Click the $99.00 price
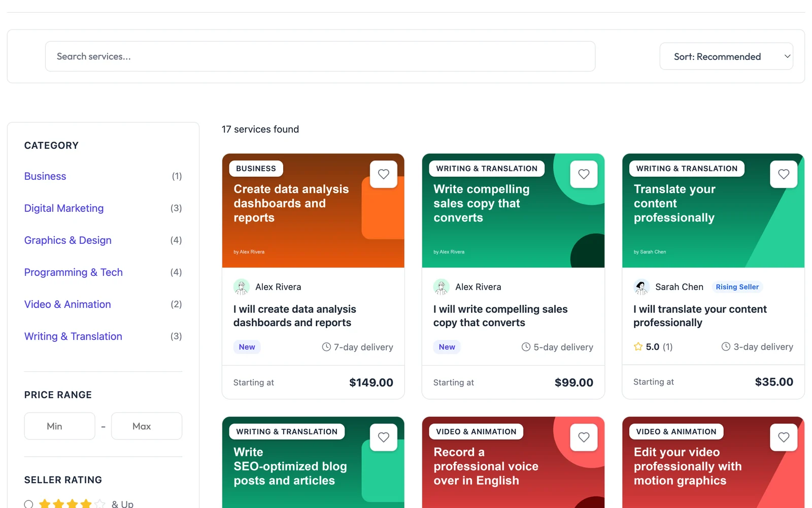Image resolution: width=812 pixels, height=508 pixels. [x=573, y=383]
